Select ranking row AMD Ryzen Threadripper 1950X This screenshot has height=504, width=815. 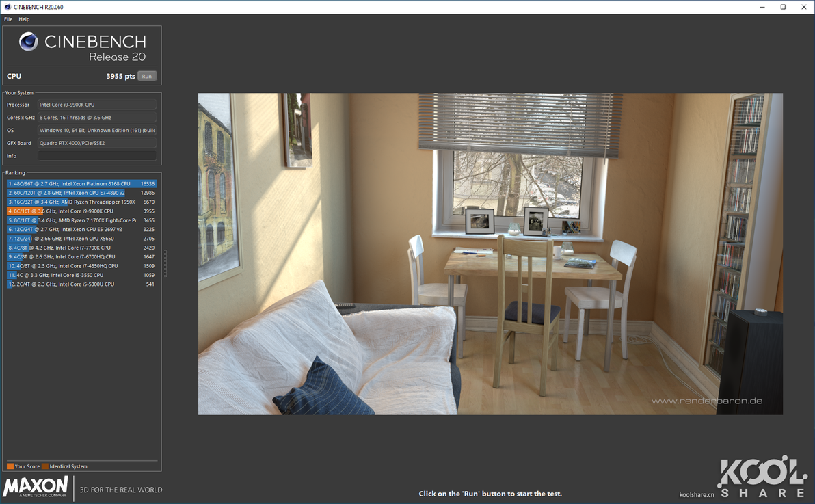point(81,202)
